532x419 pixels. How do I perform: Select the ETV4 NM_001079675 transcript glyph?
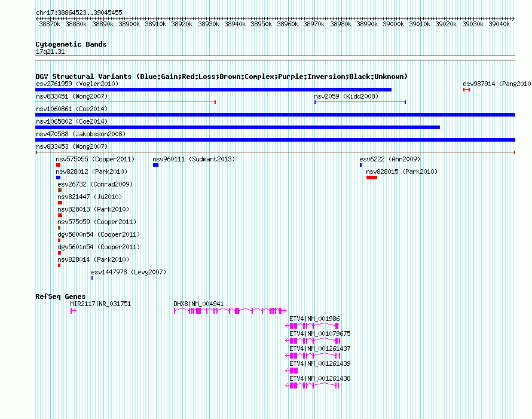pos(313,340)
